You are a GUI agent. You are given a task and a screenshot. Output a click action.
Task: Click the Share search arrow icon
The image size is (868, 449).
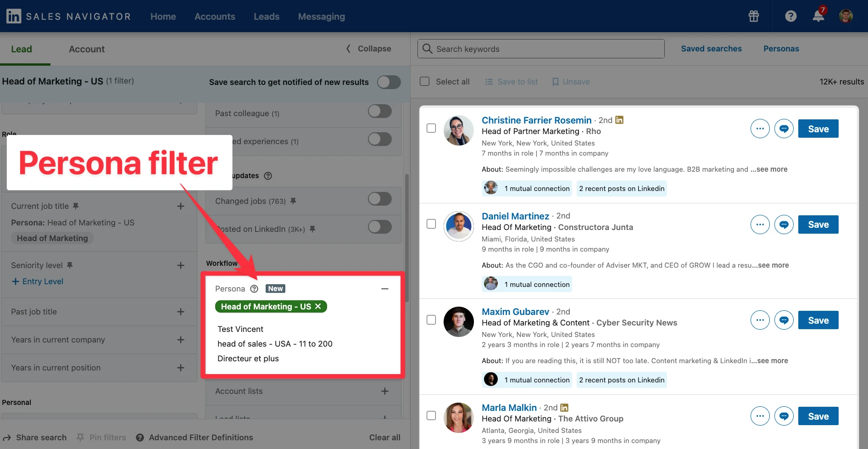7,438
